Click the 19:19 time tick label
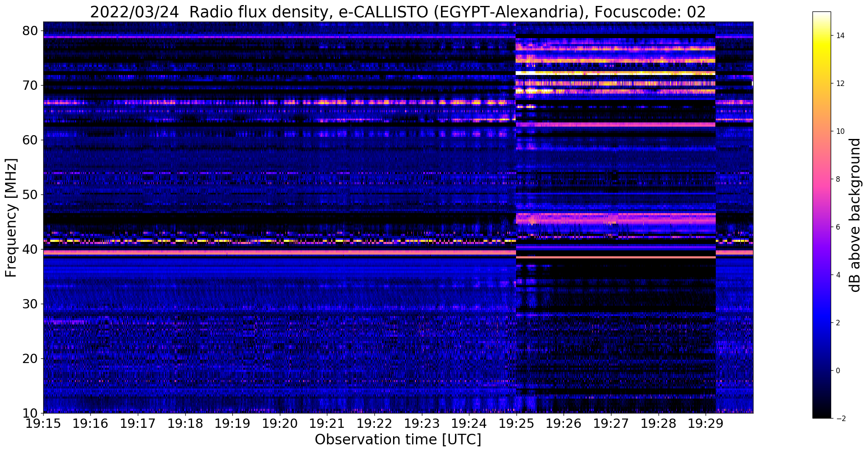 232,423
